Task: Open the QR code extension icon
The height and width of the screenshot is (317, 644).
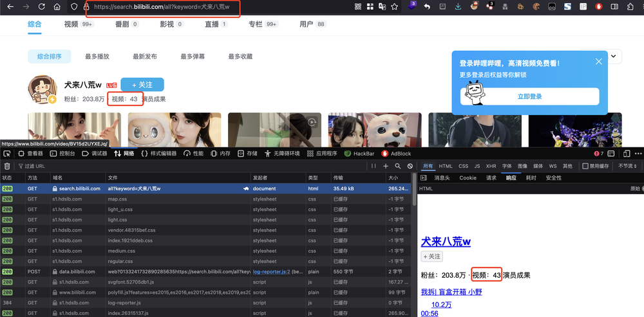Action: (357, 6)
